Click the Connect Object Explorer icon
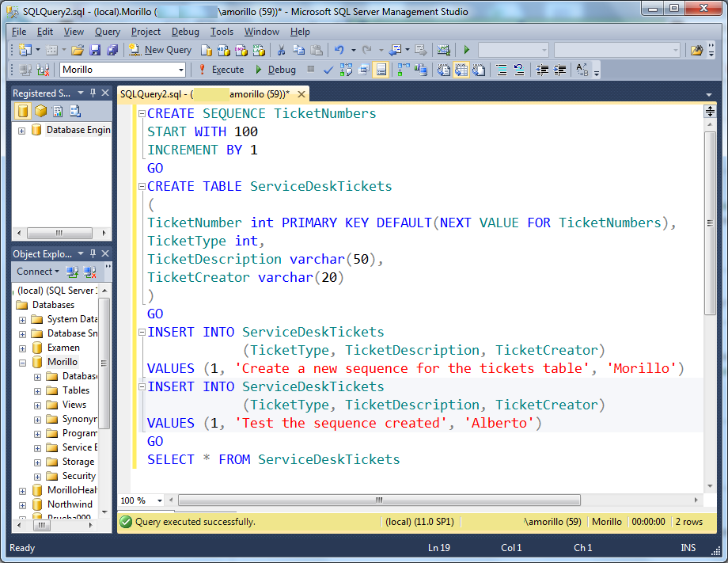The image size is (728, 563). [72, 272]
